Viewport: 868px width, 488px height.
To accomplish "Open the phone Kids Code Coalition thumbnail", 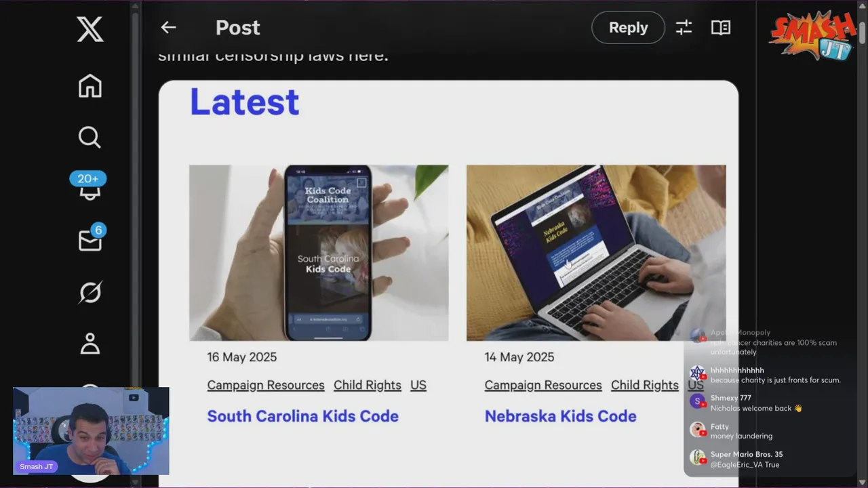I will point(319,253).
